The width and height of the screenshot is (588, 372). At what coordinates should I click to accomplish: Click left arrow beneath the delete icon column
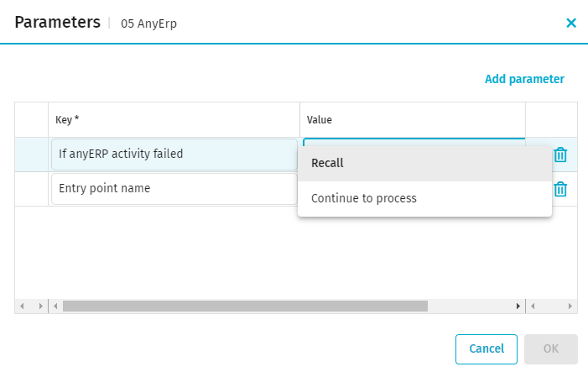point(533,307)
